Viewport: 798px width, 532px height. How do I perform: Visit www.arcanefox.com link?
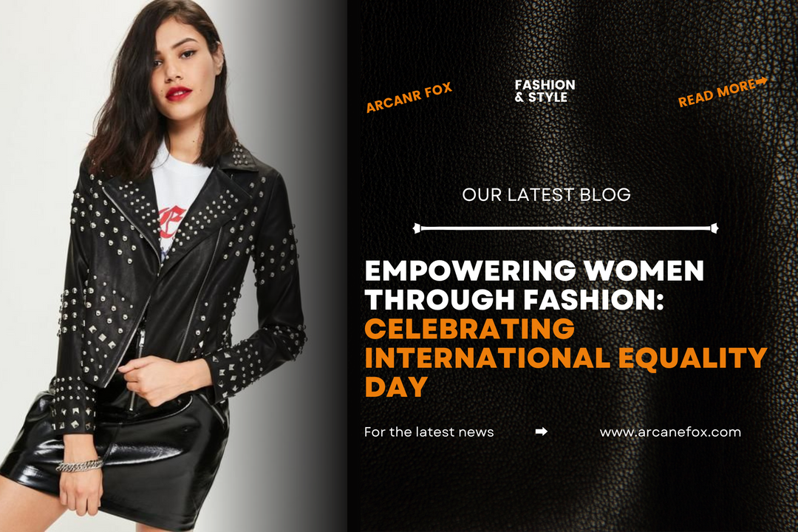click(670, 432)
